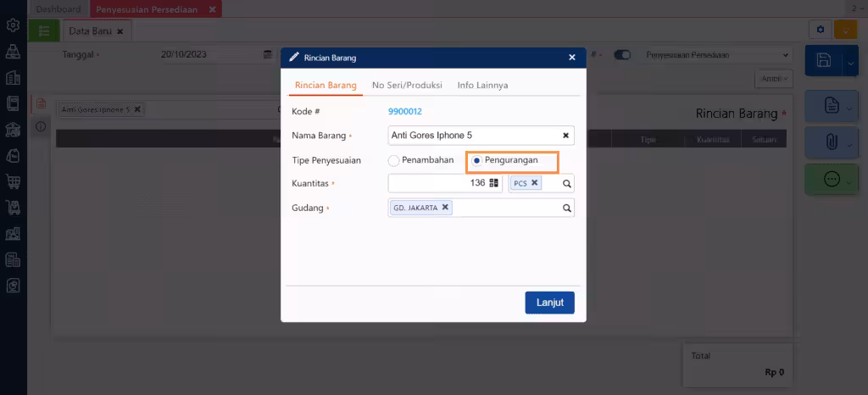Expand the Ambil dropdown
Screen dimensions: 868x395
(774, 79)
